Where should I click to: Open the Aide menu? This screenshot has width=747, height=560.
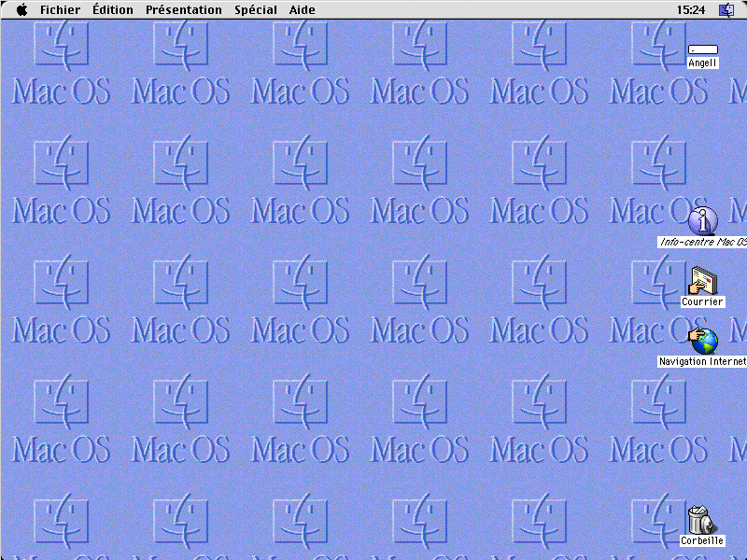302,10
